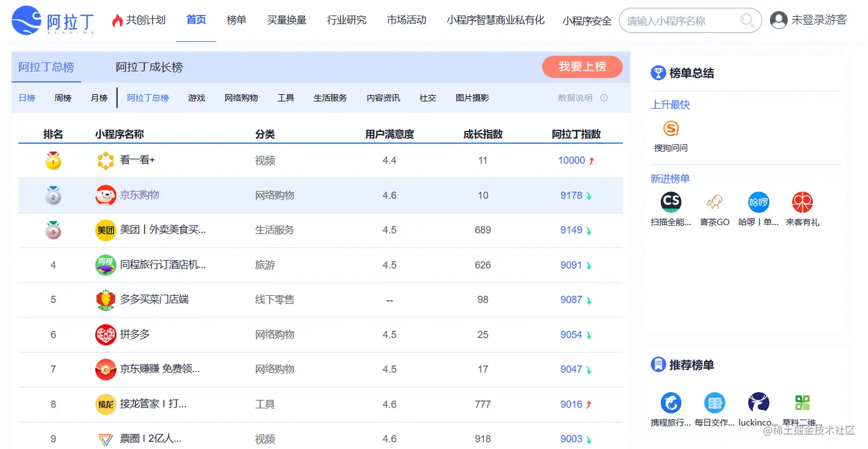Open 草料二维码 icon in 推荐榜单
This screenshot has height=449, width=868.
[803, 402]
